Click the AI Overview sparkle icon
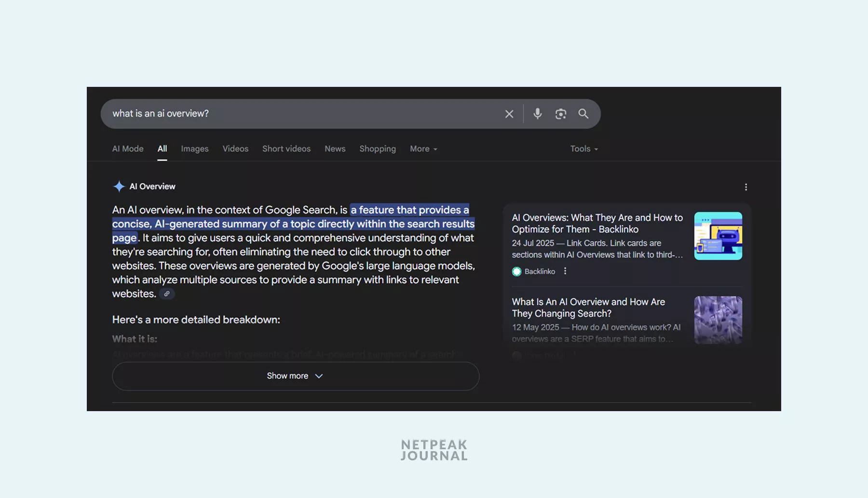 pos(119,186)
